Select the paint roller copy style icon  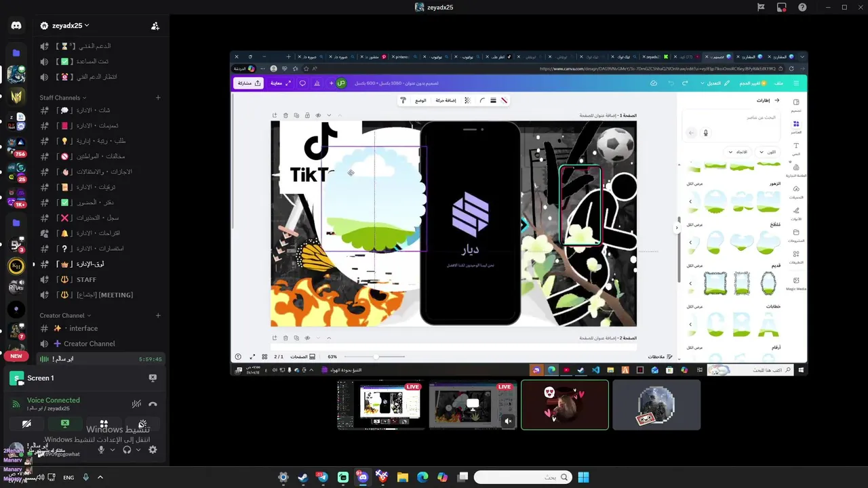403,100
